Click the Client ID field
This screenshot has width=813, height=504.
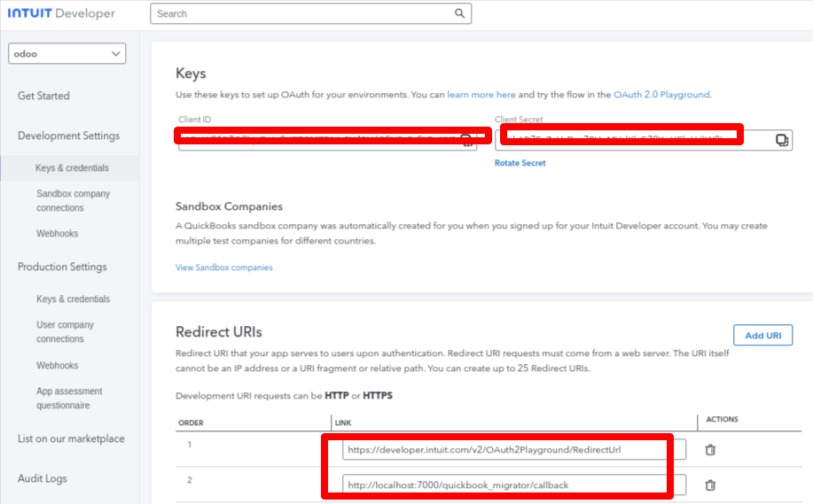click(327, 140)
